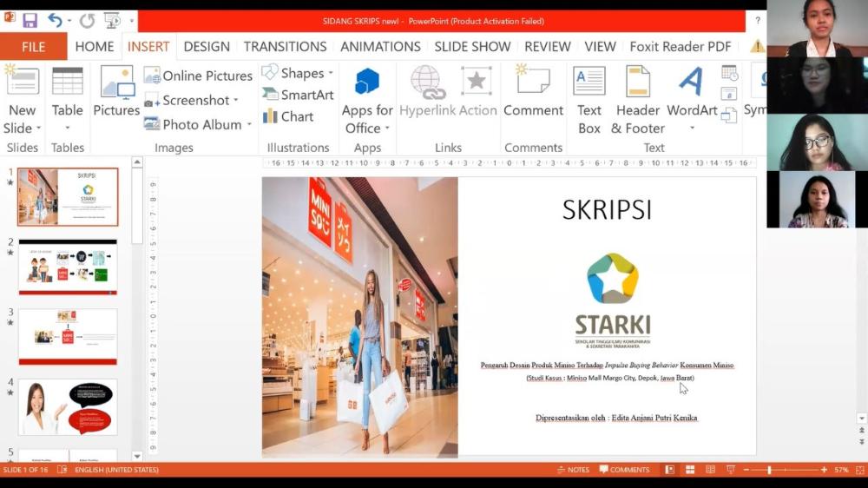
Task: Open the ANIMATIONS tab
Action: point(380,47)
